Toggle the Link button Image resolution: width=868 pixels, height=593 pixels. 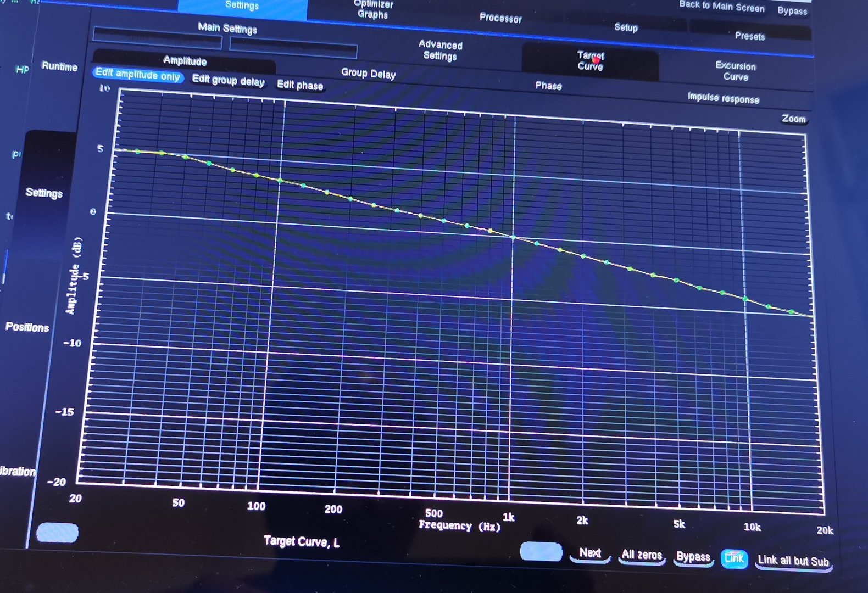[x=734, y=558]
